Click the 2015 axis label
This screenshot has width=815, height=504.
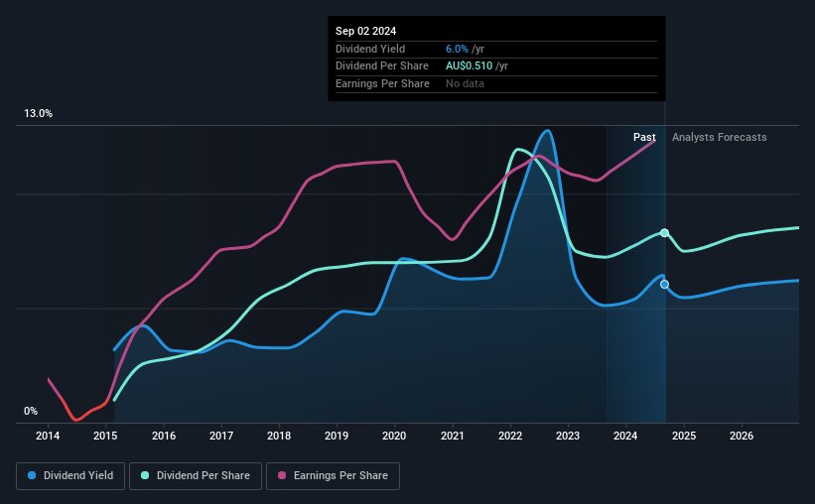105,436
